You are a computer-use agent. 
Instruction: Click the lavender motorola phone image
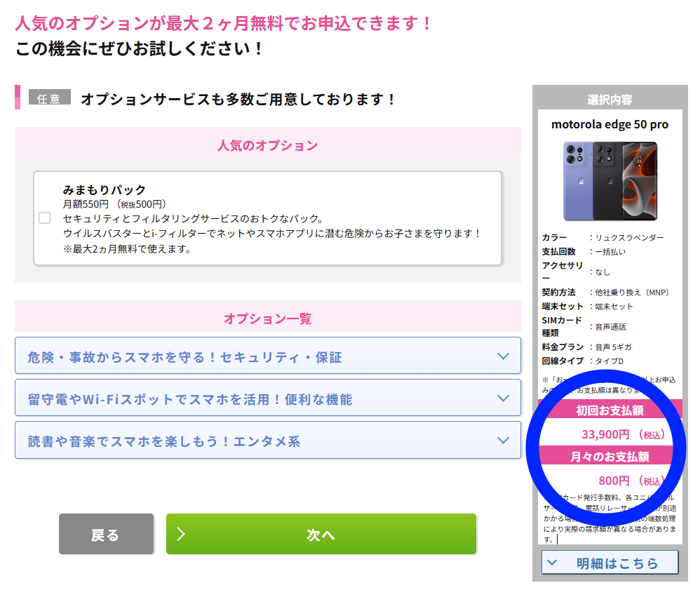(x=577, y=180)
